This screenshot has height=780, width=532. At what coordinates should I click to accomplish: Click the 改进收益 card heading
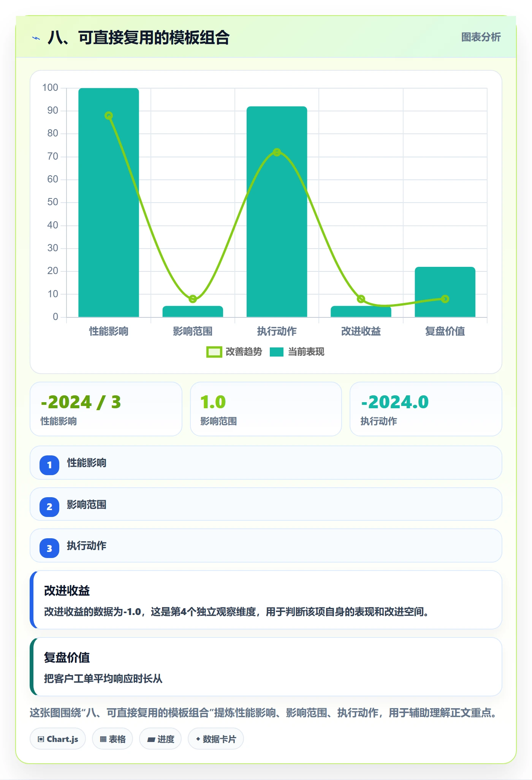coord(67,591)
